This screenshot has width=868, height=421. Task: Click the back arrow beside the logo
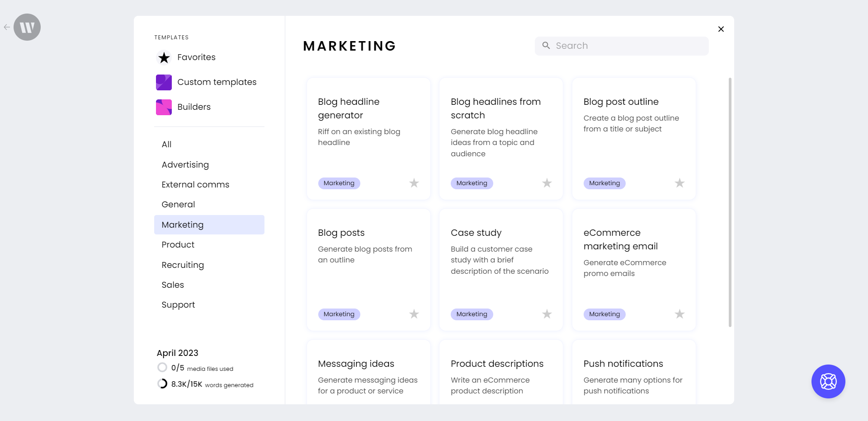(7, 27)
